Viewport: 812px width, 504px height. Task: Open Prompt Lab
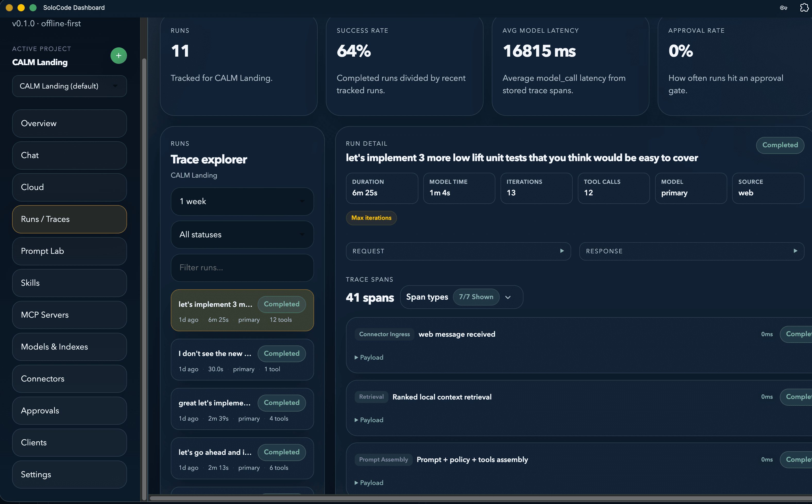[69, 251]
